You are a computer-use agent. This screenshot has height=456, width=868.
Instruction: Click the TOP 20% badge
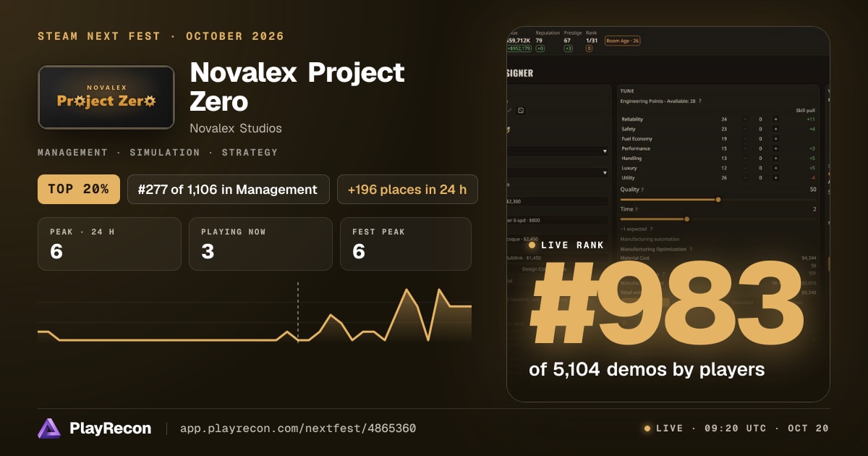(x=78, y=189)
